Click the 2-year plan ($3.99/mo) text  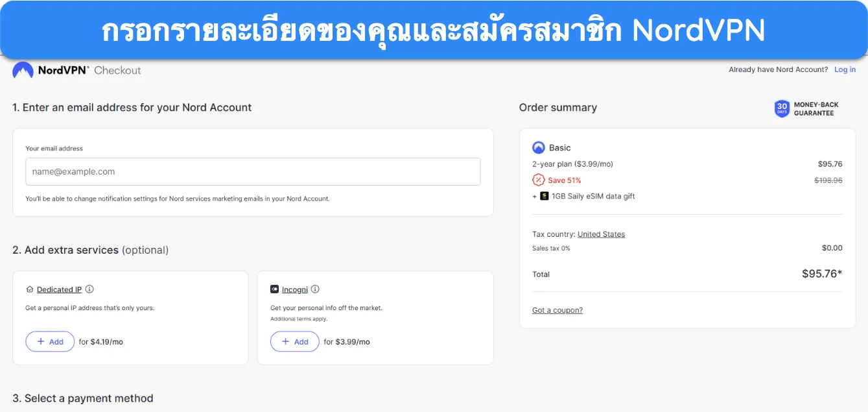pyautogui.click(x=572, y=164)
